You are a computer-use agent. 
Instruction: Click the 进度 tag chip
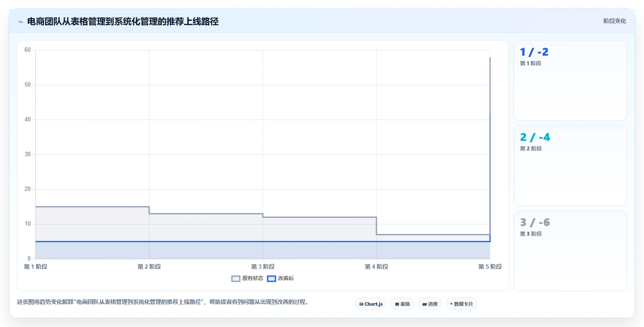tap(429, 304)
